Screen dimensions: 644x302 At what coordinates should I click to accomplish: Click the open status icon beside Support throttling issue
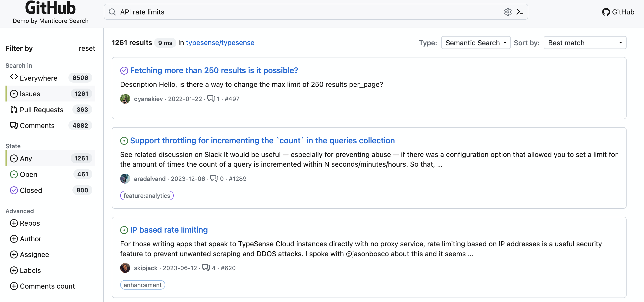point(124,141)
